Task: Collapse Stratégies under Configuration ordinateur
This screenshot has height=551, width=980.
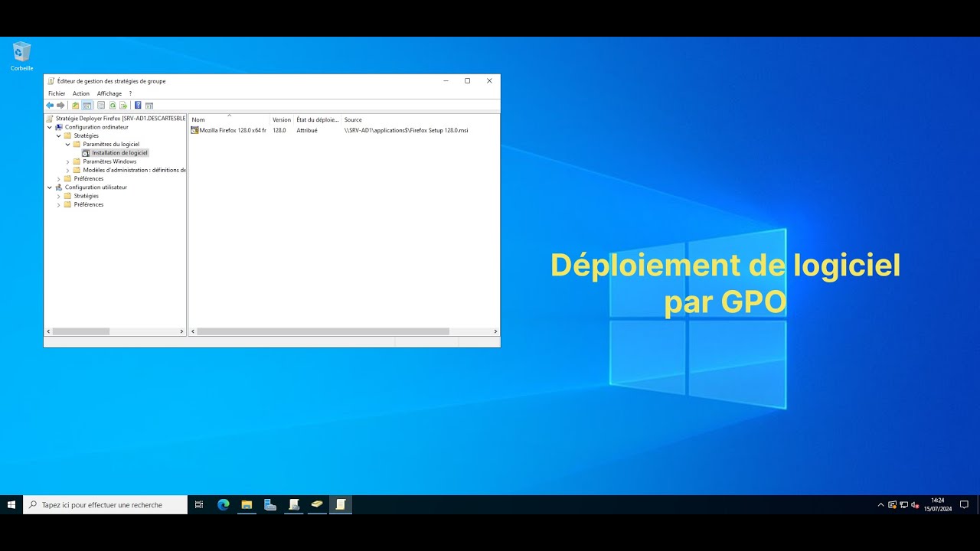Action: click(x=58, y=135)
